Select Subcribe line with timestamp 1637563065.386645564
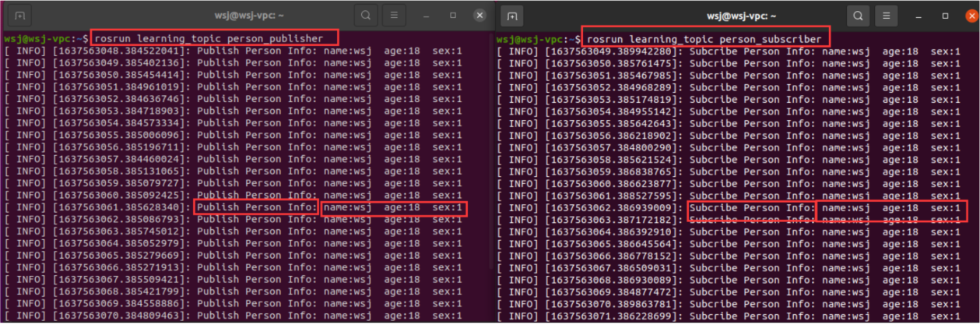 point(728,245)
